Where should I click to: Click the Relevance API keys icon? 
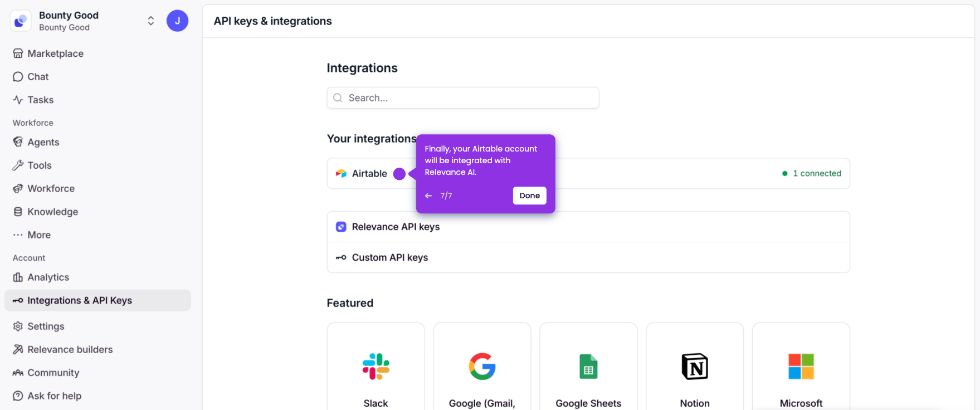click(341, 227)
